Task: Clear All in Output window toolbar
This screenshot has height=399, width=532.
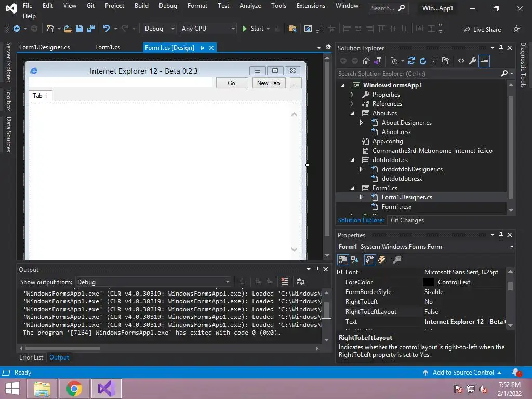Action: click(x=285, y=282)
